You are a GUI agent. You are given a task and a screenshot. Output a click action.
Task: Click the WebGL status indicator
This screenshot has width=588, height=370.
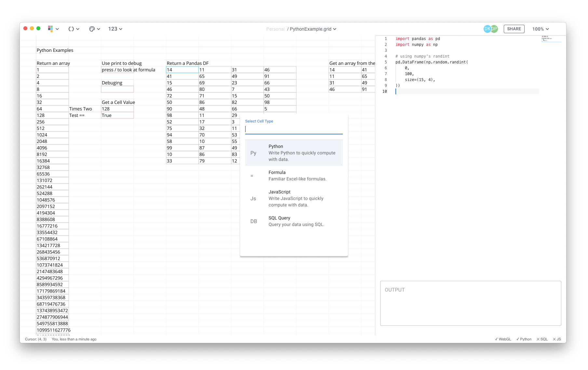pyautogui.click(x=503, y=339)
